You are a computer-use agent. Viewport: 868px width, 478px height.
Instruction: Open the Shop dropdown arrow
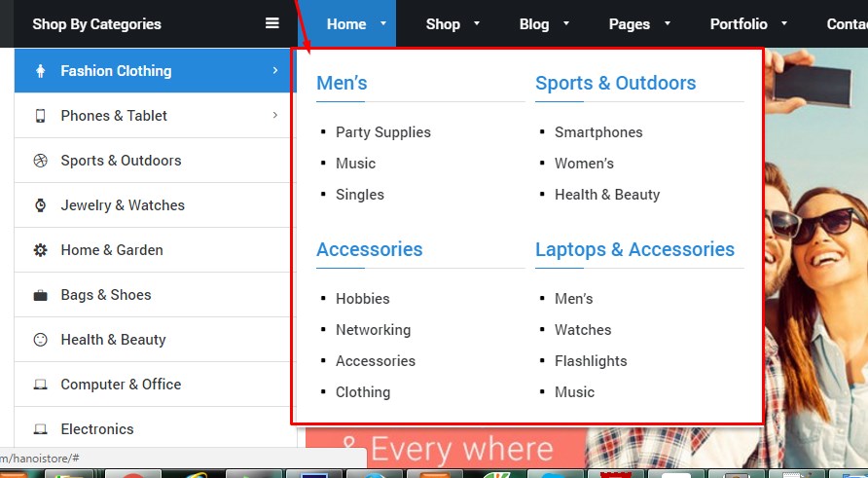click(x=477, y=23)
